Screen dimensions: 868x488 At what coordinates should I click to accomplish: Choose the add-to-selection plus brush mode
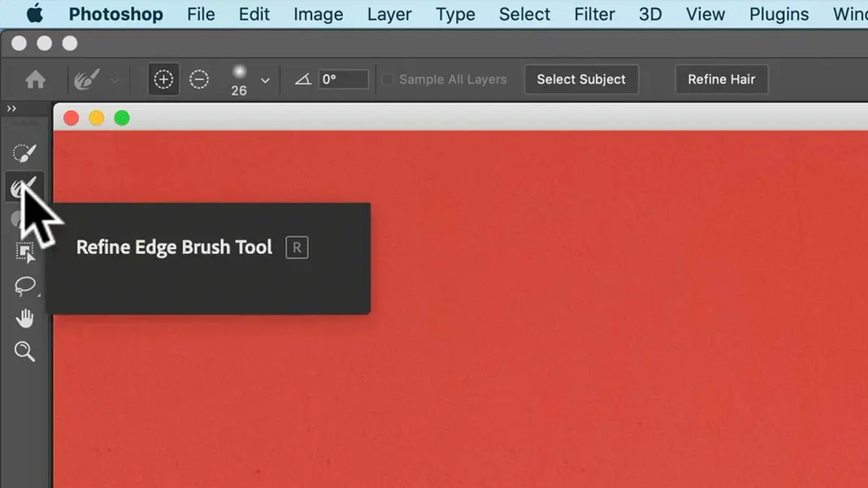point(163,80)
